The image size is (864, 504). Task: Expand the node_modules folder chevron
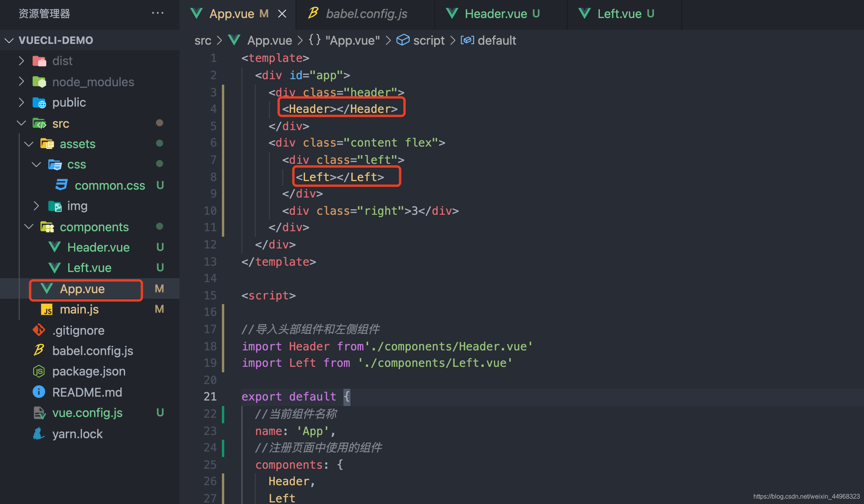click(x=22, y=82)
